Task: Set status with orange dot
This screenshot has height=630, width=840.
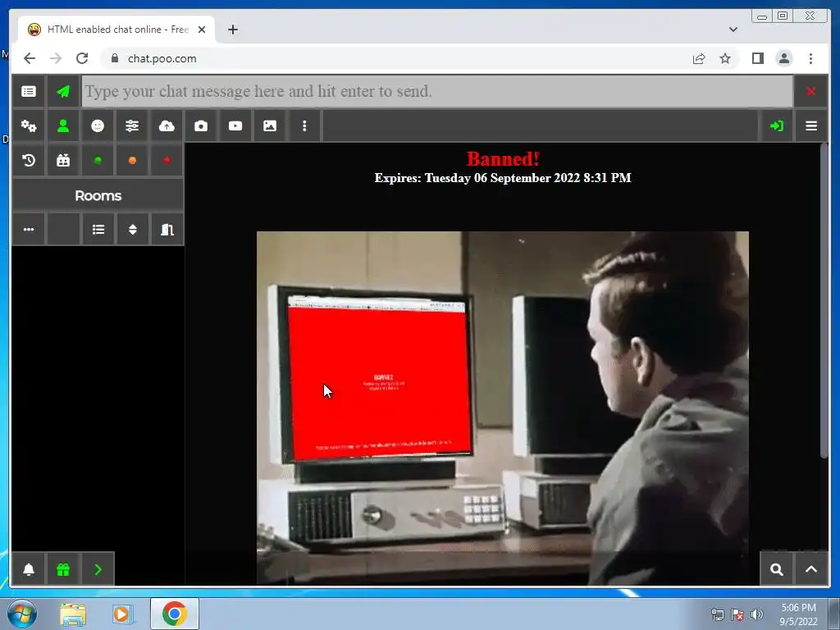Action: (132, 160)
